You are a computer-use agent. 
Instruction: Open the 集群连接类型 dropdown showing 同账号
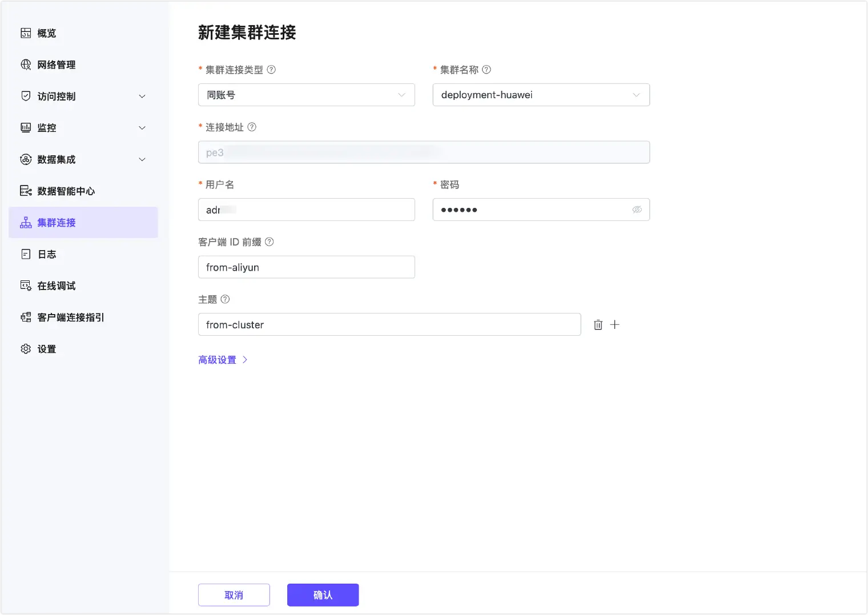tap(306, 95)
